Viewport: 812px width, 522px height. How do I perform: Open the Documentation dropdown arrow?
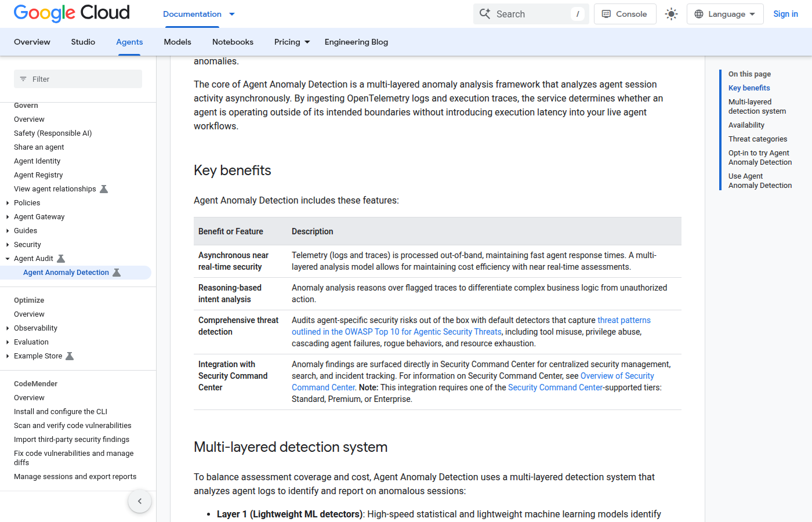(x=232, y=14)
